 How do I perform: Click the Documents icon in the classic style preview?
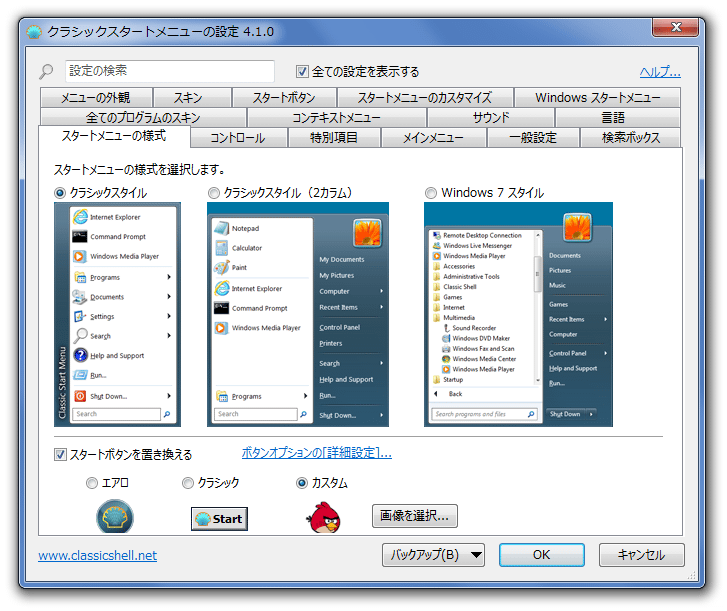[80, 297]
